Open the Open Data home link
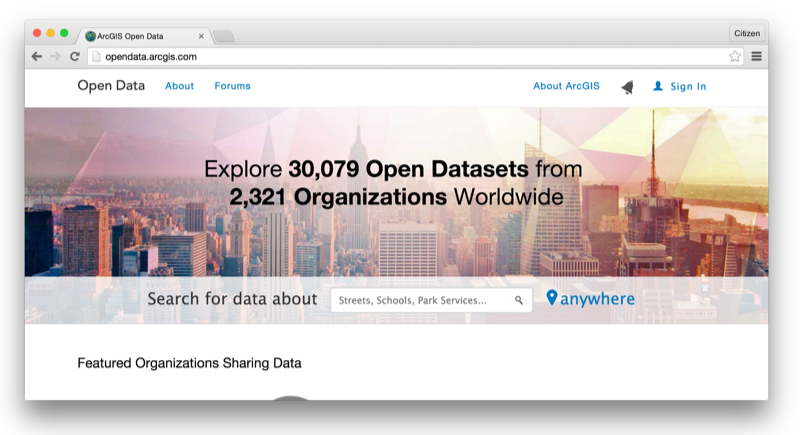Screen dimensions: 800x435 pyautogui.click(x=111, y=86)
